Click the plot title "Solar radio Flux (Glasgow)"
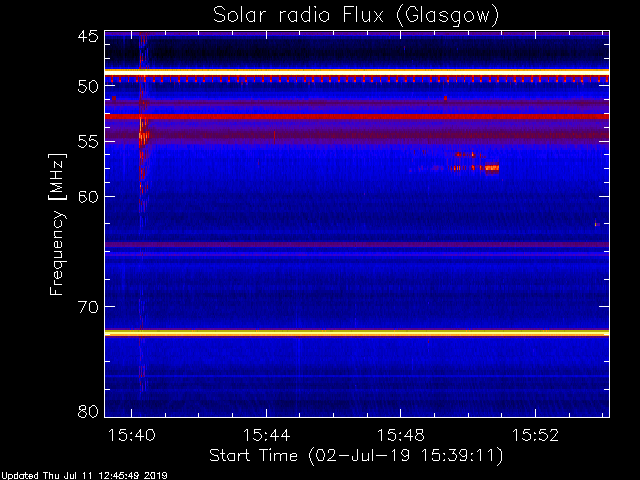Screen dimensions: 640x480 (356, 16)
